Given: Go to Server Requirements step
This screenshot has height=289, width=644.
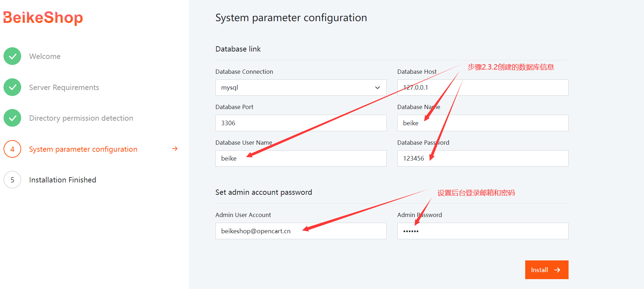Looking at the screenshot, I should coord(64,88).
